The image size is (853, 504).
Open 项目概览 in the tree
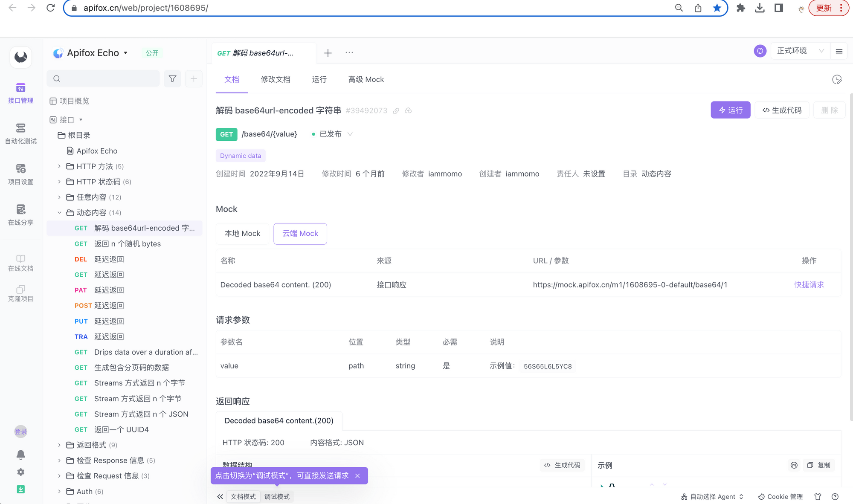(69, 101)
